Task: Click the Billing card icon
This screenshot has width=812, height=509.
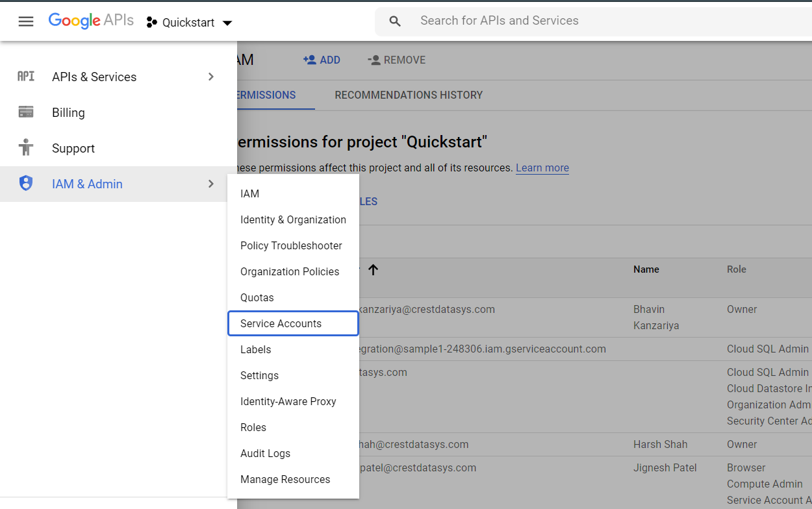Action: (26, 112)
